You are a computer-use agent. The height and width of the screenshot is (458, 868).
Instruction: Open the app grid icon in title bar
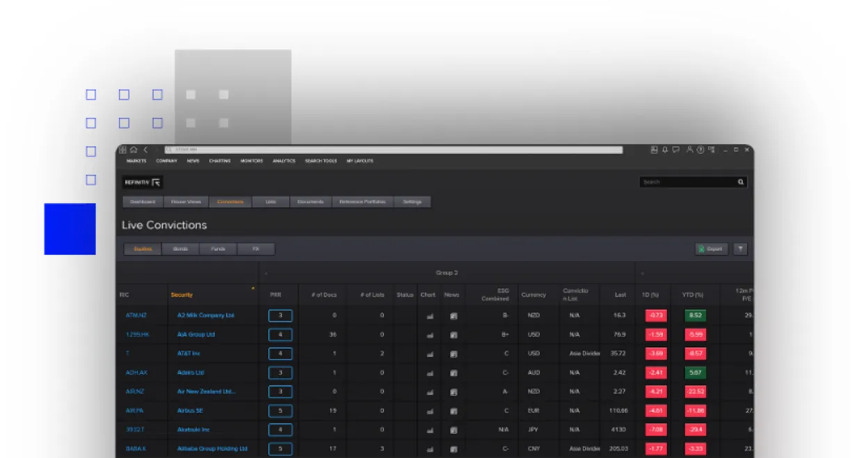coord(122,150)
